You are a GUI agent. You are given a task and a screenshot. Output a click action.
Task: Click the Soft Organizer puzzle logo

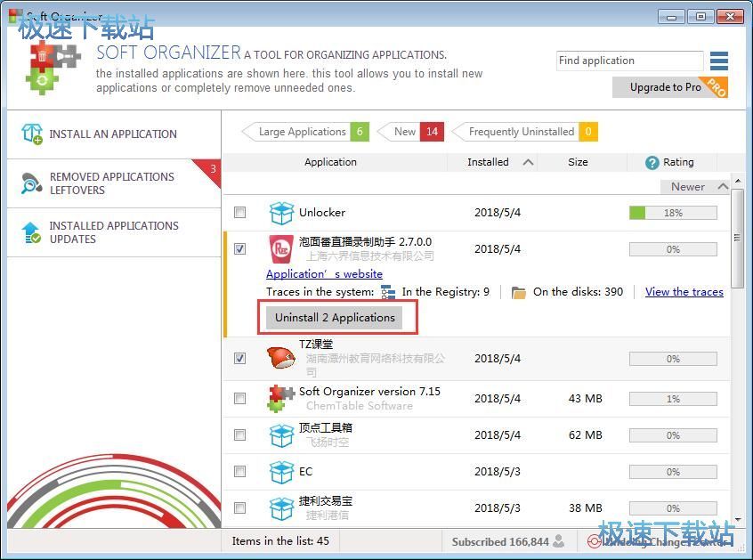pyautogui.click(x=52, y=68)
